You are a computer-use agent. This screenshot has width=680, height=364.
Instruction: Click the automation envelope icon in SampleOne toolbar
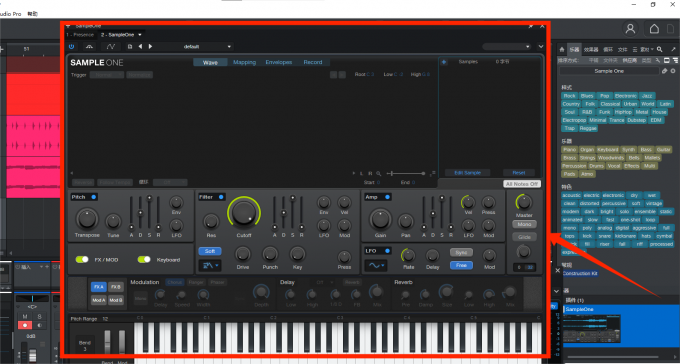click(111, 46)
